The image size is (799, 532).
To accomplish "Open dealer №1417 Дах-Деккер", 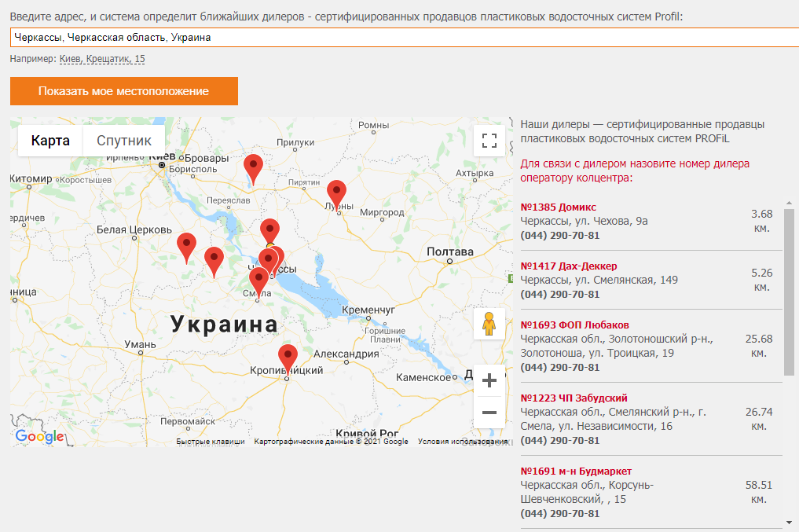I will click(x=569, y=266).
